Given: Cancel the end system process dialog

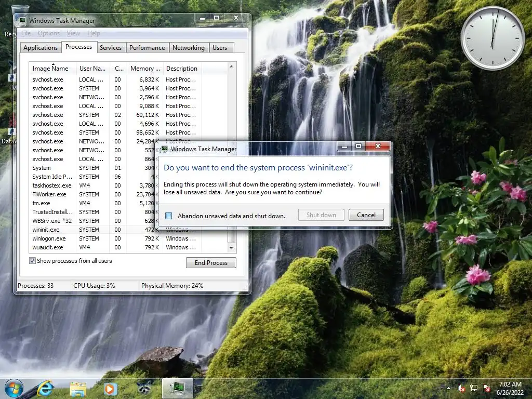Looking at the screenshot, I should (366, 215).
